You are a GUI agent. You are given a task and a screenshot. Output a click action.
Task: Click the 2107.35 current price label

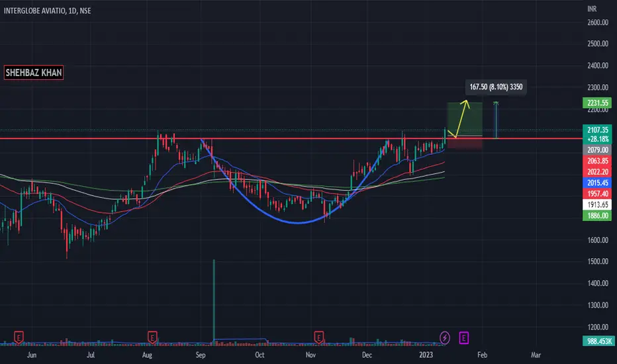tap(597, 130)
